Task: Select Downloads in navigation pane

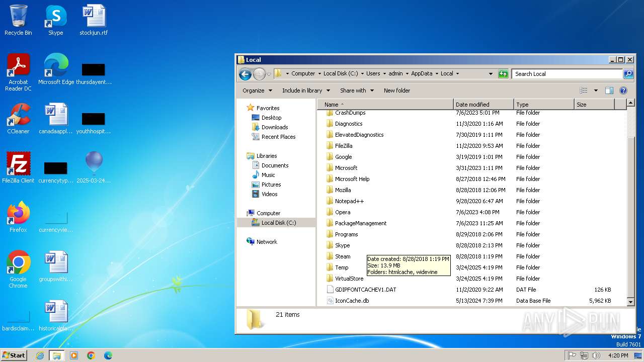Action: pyautogui.click(x=274, y=127)
